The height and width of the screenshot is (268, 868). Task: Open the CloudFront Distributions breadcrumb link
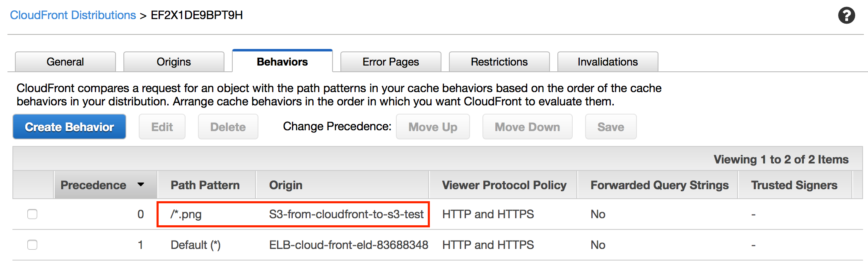(72, 15)
